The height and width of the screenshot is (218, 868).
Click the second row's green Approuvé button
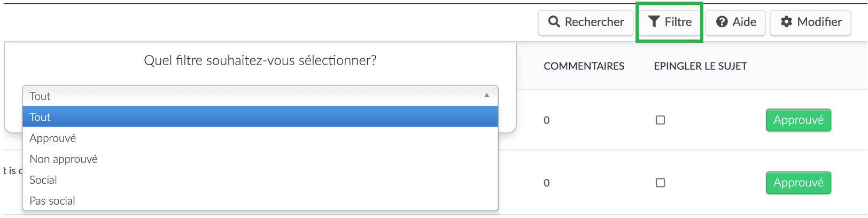click(x=799, y=183)
